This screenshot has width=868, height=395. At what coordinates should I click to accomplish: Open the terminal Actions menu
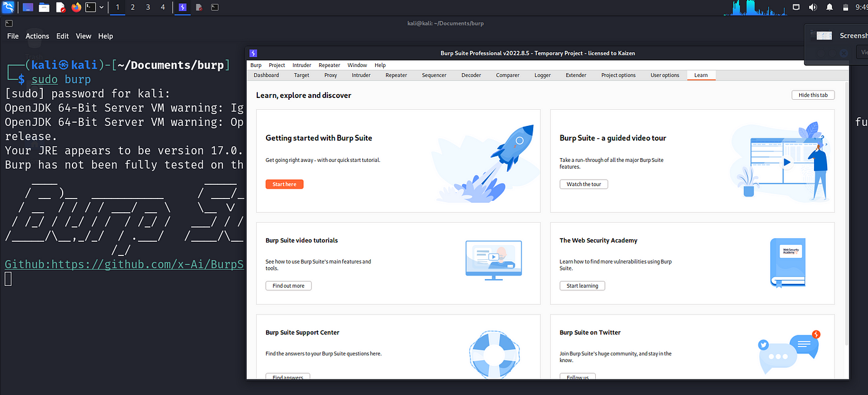click(37, 36)
